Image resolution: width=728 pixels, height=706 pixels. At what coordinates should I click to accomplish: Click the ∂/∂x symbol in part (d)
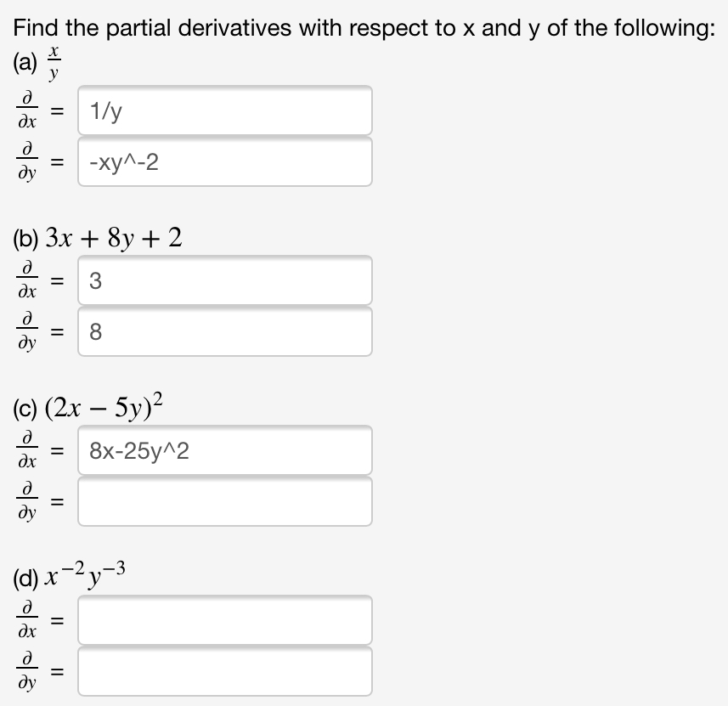pos(27,620)
